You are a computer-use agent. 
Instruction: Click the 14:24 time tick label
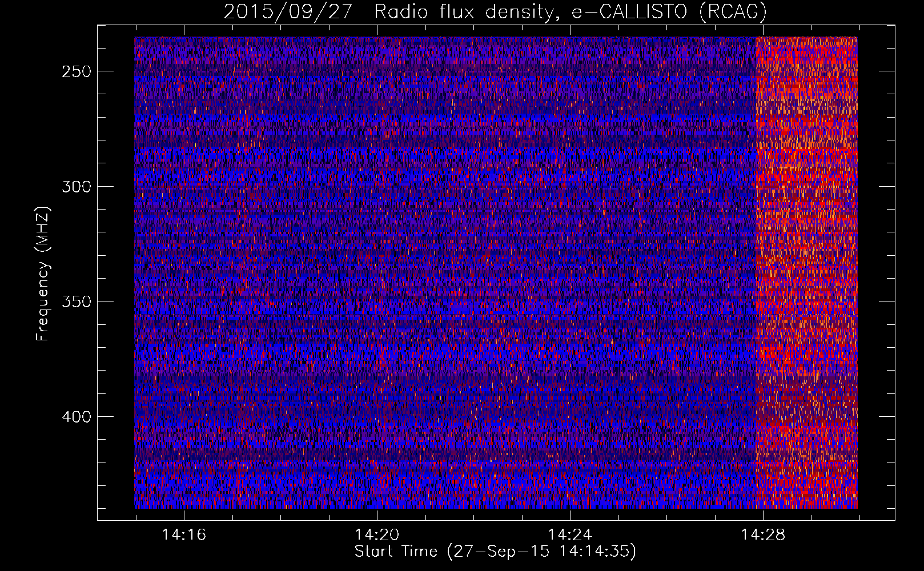[x=570, y=535]
